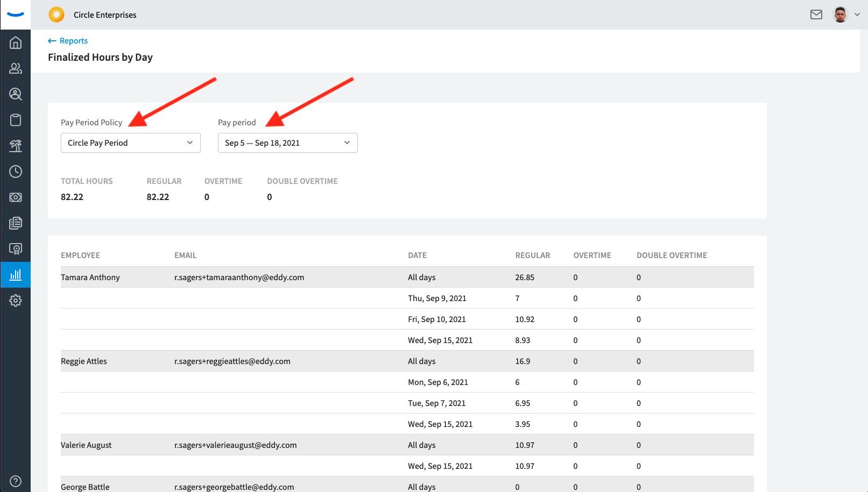Click the OVERTIME table column header

click(x=592, y=255)
